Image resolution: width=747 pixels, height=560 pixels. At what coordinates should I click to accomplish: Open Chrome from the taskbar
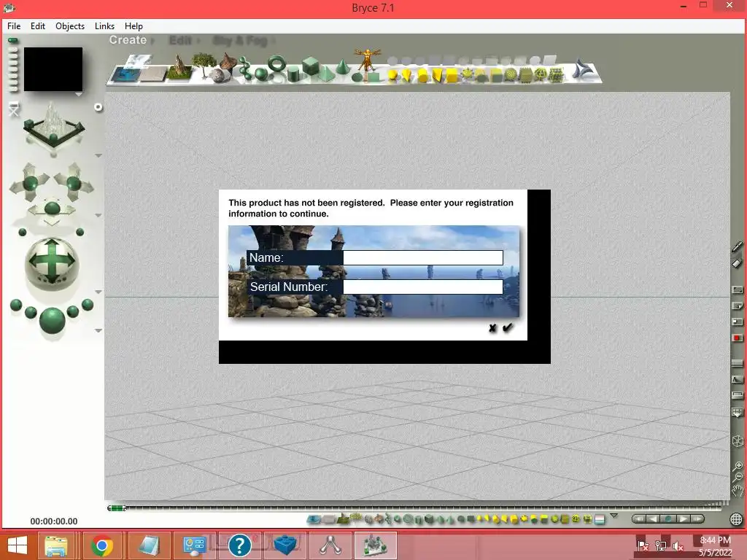coord(102,545)
